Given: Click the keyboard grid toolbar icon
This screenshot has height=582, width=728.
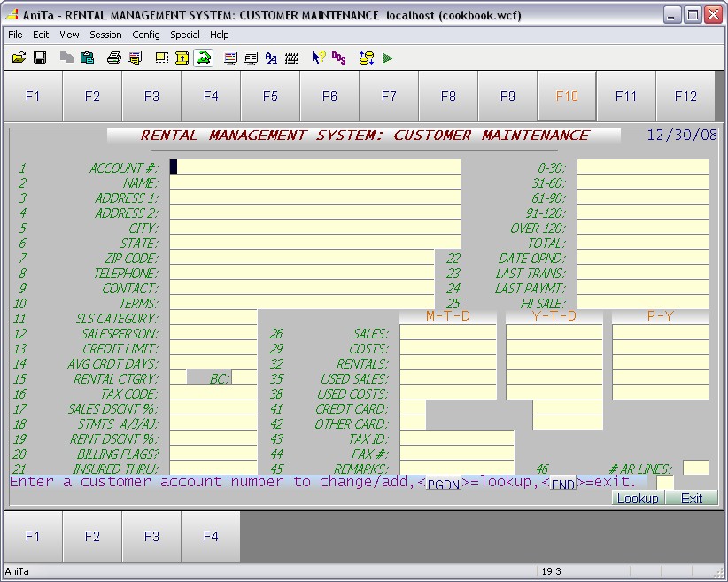Looking at the screenshot, I should pos(291,58).
